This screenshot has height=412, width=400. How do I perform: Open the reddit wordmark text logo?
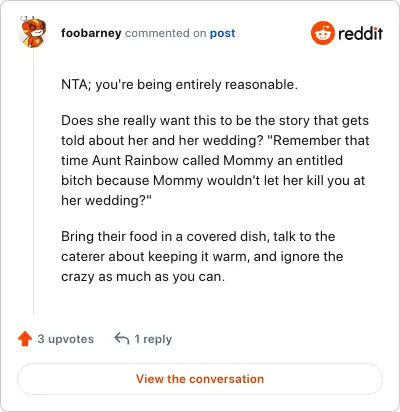click(360, 33)
